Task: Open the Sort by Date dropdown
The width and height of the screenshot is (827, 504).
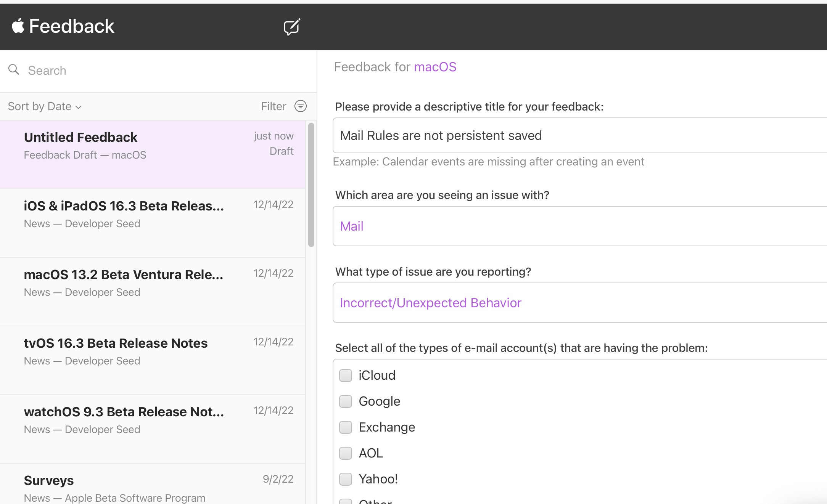Action: [45, 106]
